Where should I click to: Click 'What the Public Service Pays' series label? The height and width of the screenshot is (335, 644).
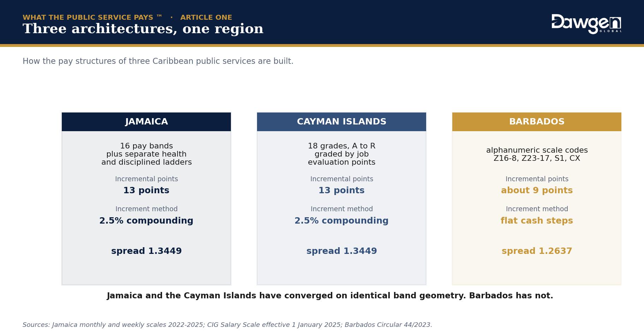(93, 17)
